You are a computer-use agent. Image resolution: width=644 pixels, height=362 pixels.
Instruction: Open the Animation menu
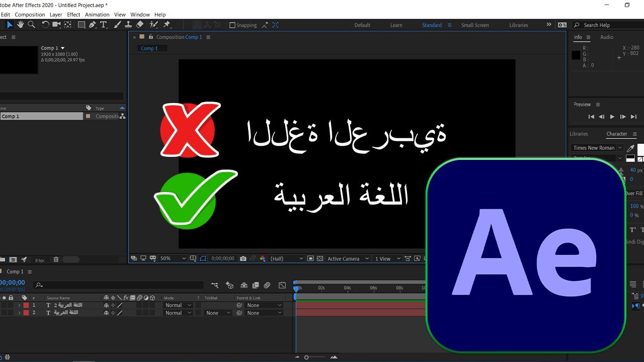(x=97, y=15)
